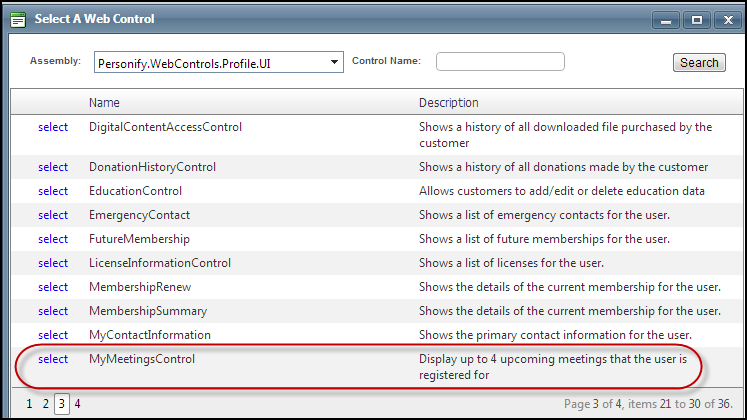Go to page 1 of results
This screenshot has width=747, height=420.
click(29, 404)
